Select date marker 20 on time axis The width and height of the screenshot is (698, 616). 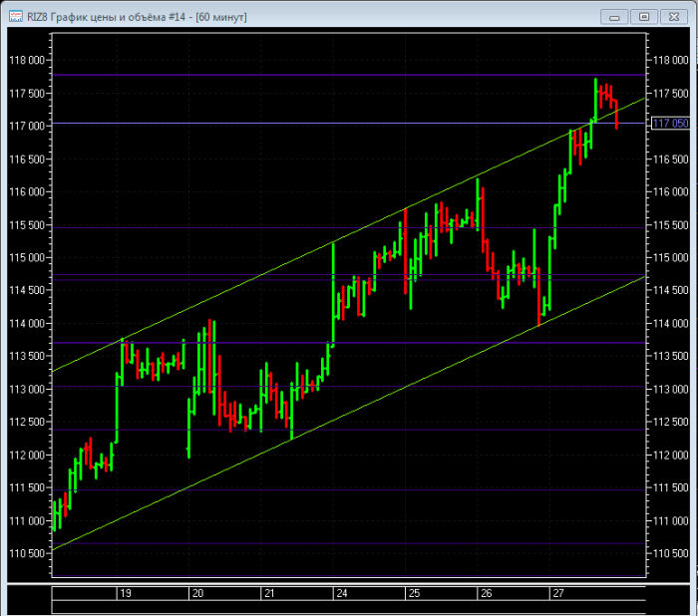197,593
